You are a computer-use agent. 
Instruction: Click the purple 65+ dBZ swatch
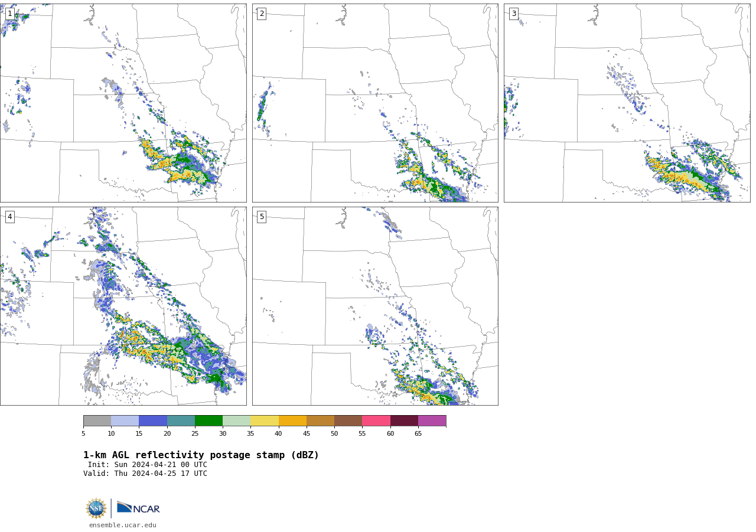pyautogui.click(x=432, y=421)
